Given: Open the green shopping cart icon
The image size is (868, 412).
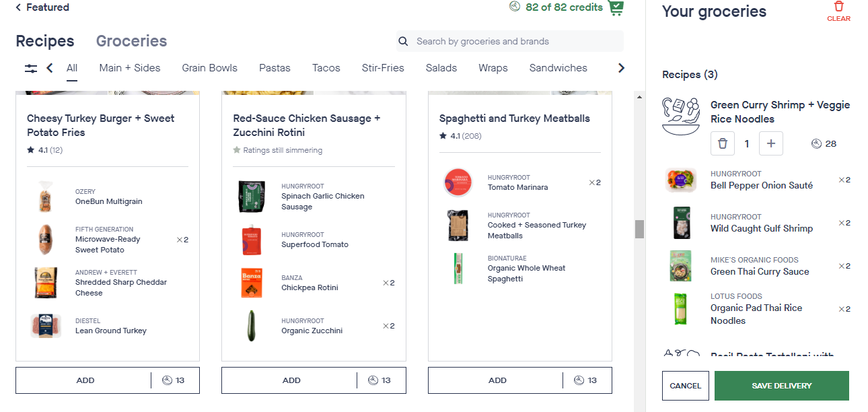Looking at the screenshot, I should coord(616,7).
